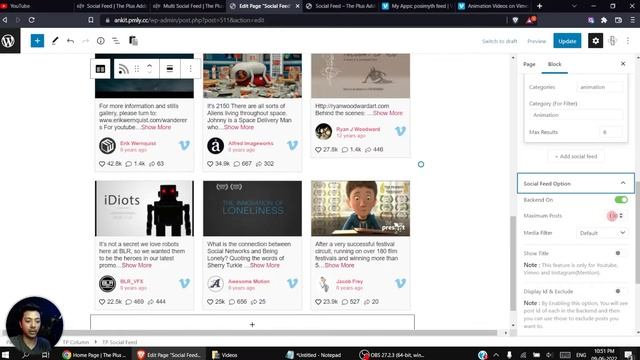Click Show More on Alfred Imageworks post

pos(239,127)
